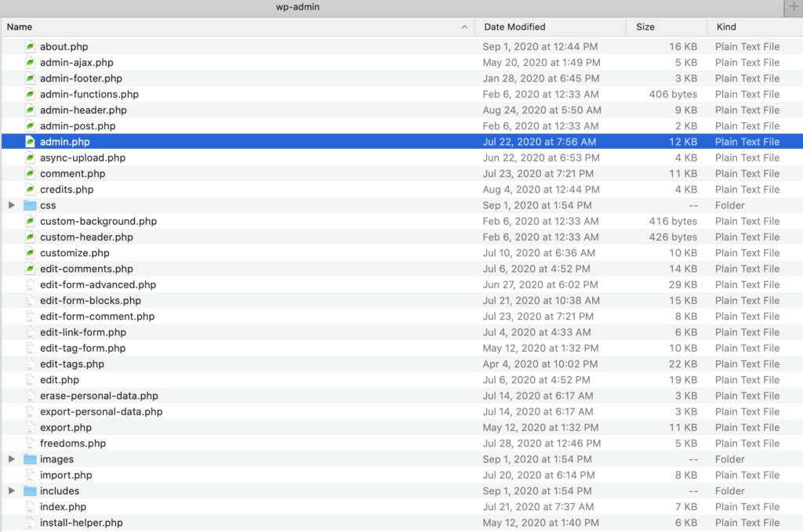Click the customize.php file icon
Viewport: 803px width, 532px height.
(31, 253)
